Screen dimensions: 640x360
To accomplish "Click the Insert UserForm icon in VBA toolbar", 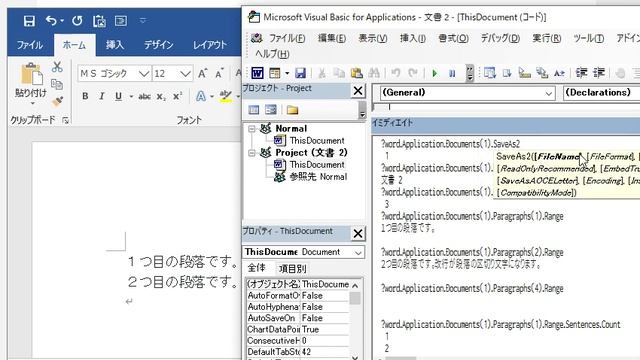I will point(275,73).
